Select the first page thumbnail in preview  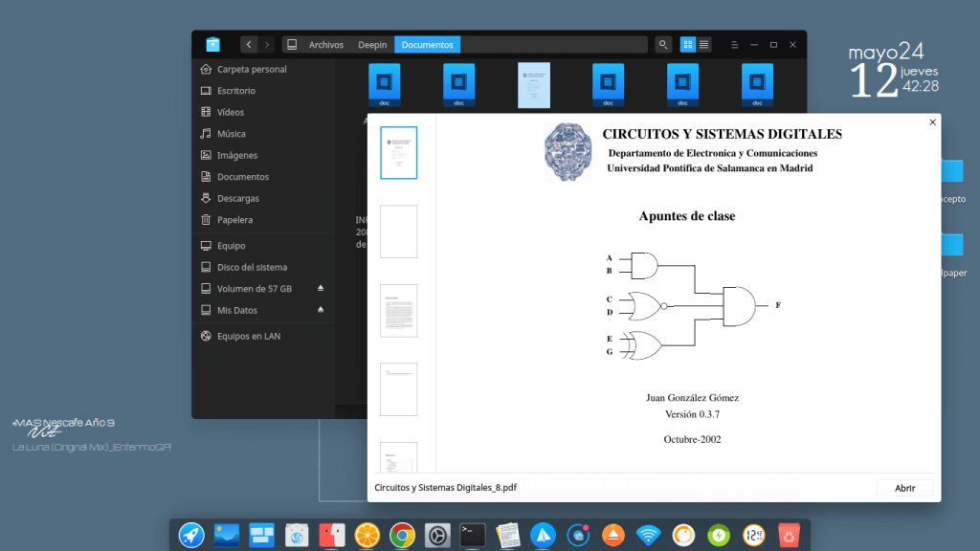[x=398, y=153]
